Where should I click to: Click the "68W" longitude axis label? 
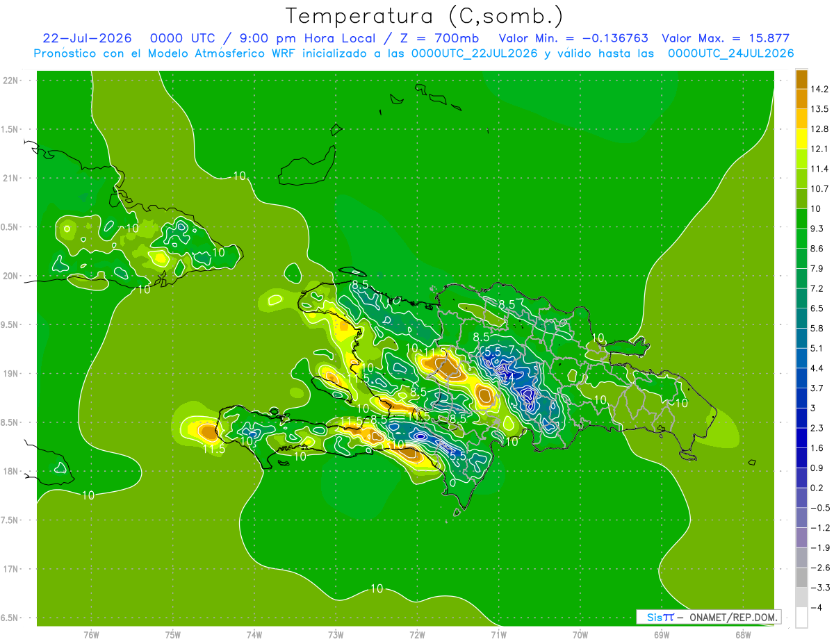click(743, 635)
